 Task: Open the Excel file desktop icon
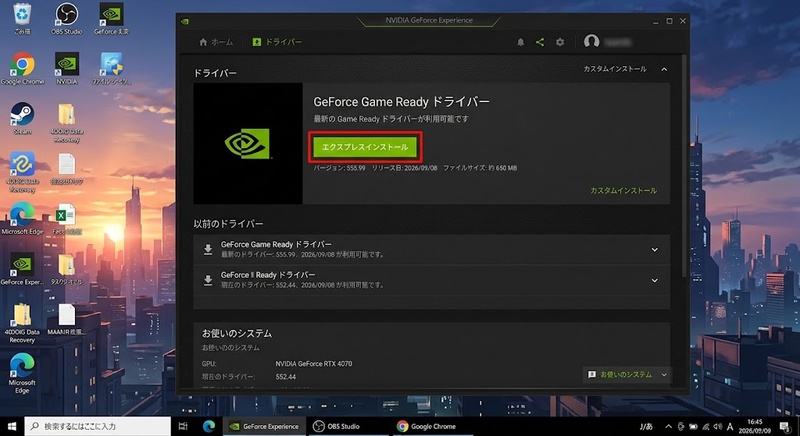(x=66, y=219)
